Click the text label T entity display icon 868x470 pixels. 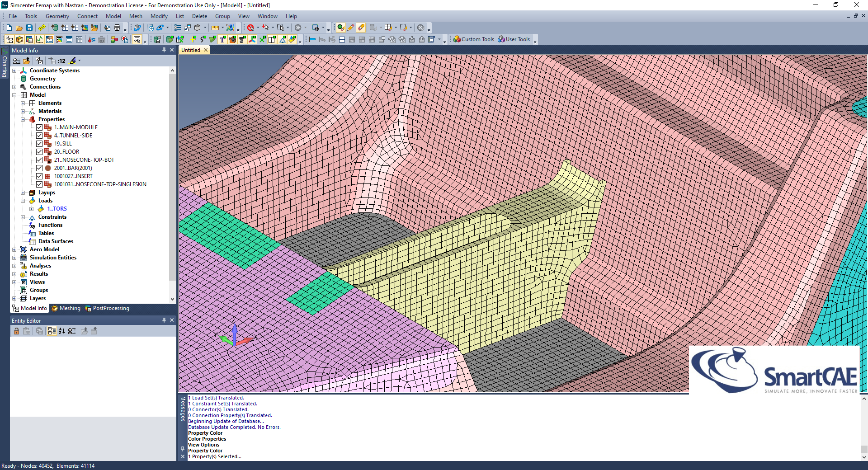(222, 39)
